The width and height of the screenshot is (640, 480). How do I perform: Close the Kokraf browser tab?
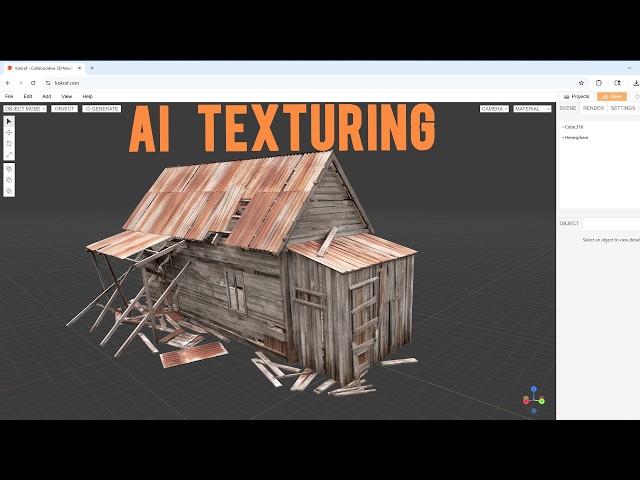pos(80,68)
